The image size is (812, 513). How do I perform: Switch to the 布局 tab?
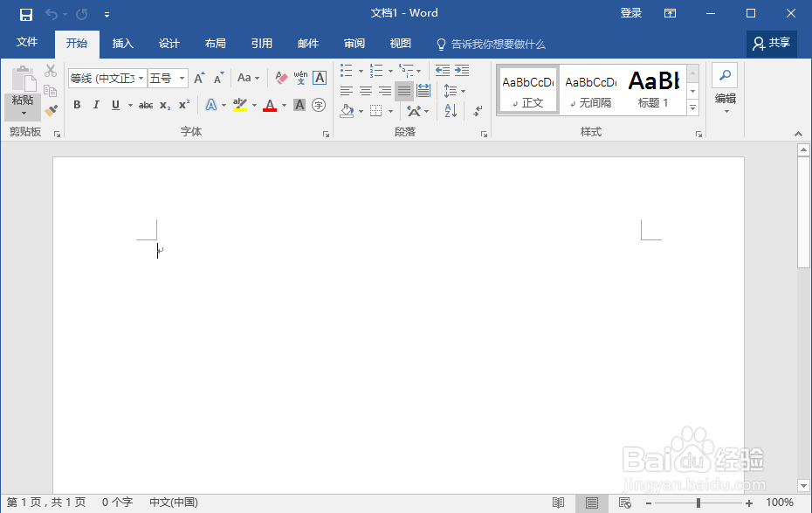click(x=216, y=44)
